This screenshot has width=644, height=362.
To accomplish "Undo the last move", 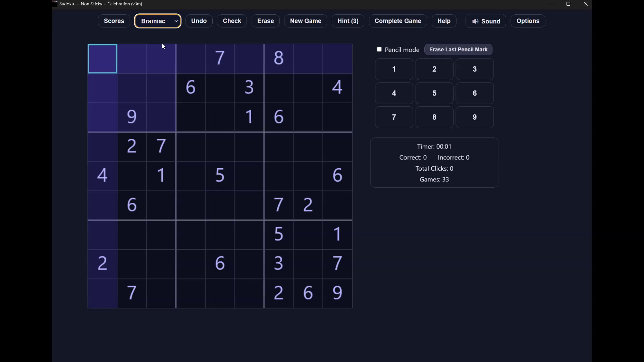I will (x=199, y=21).
